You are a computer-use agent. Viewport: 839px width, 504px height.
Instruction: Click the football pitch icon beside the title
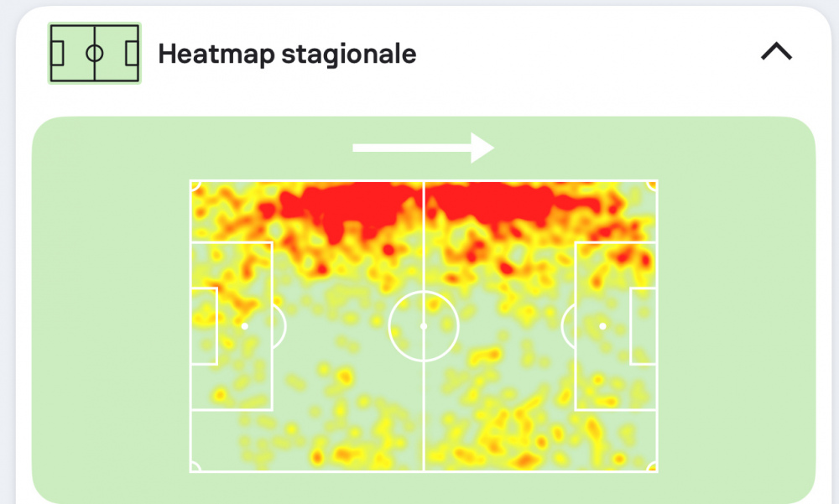(x=95, y=54)
